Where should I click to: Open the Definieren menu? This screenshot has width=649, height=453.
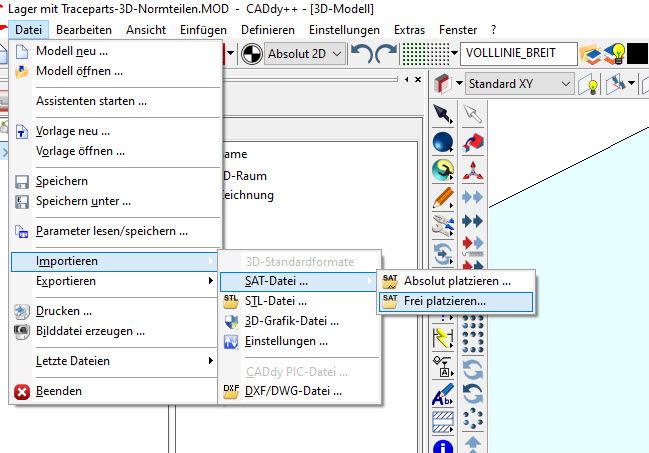[x=268, y=30]
